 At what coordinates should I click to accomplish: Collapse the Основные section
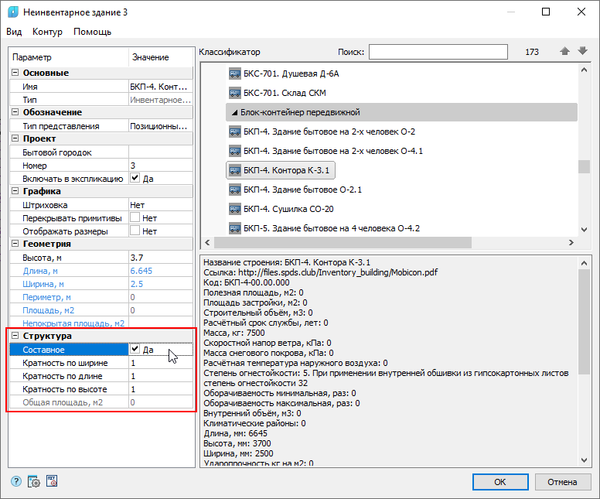click(15, 72)
